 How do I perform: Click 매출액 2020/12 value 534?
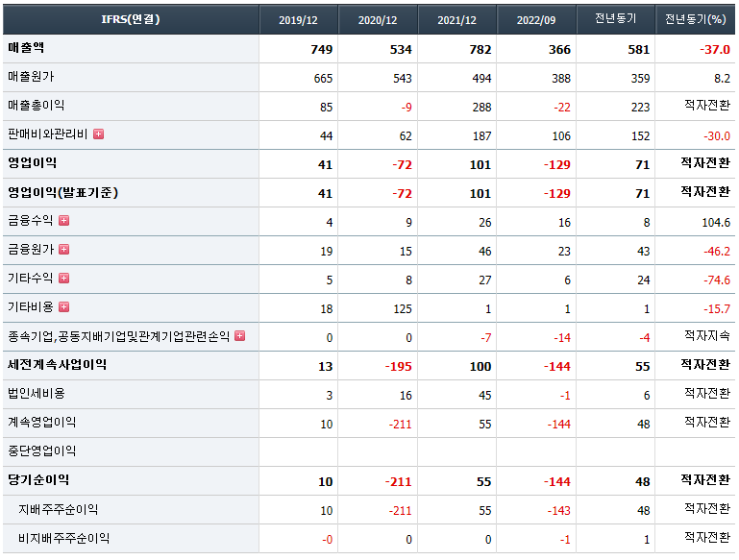pos(401,49)
